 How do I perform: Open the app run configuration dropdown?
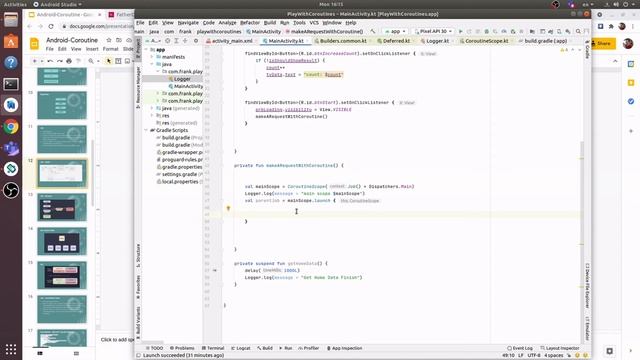coord(395,31)
